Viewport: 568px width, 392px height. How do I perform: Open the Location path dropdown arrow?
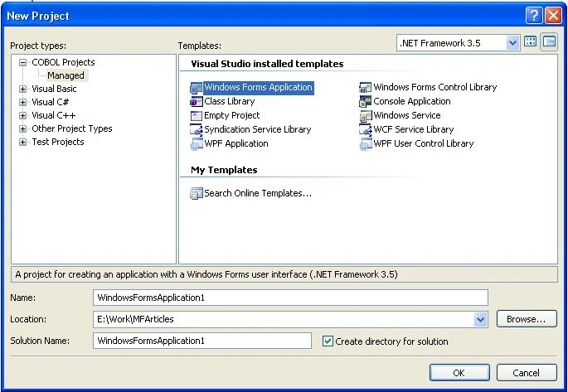click(480, 319)
